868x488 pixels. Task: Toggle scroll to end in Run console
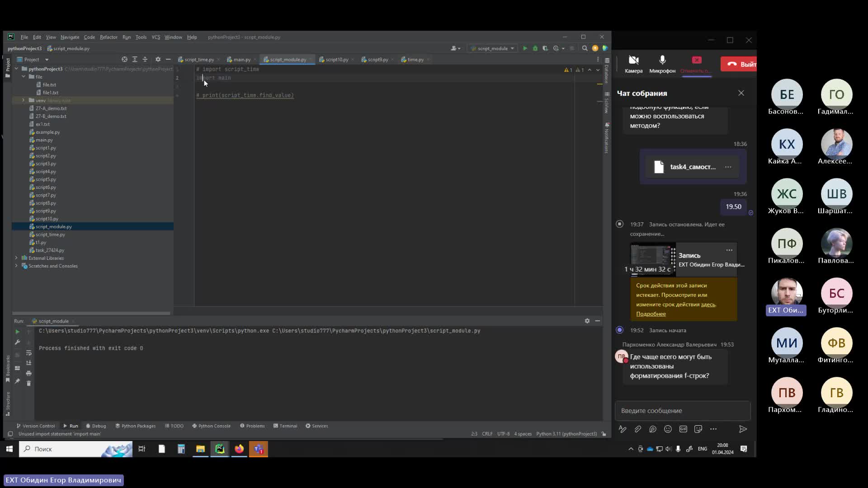(29, 363)
